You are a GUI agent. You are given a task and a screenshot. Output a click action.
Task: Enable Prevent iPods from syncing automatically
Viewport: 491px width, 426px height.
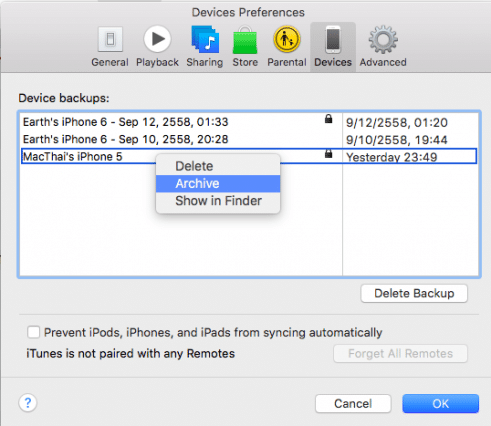tap(33, 332)
